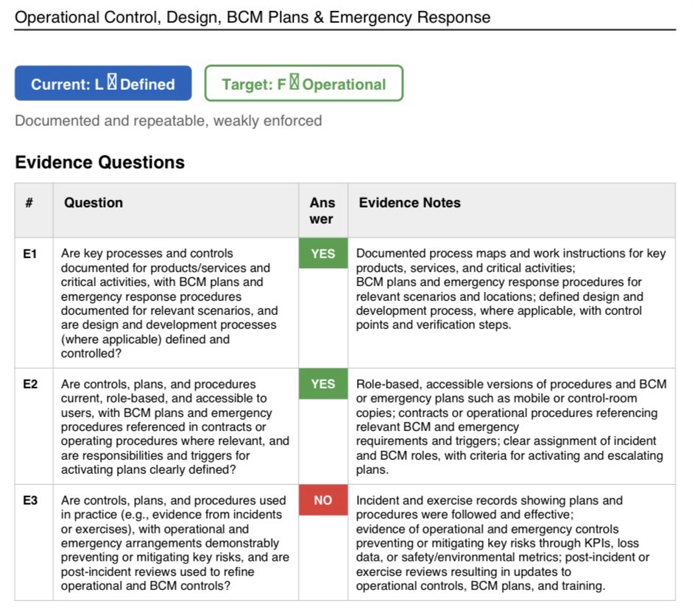
Task: Select the red NO answer for E3
Action: click(323, 500)
